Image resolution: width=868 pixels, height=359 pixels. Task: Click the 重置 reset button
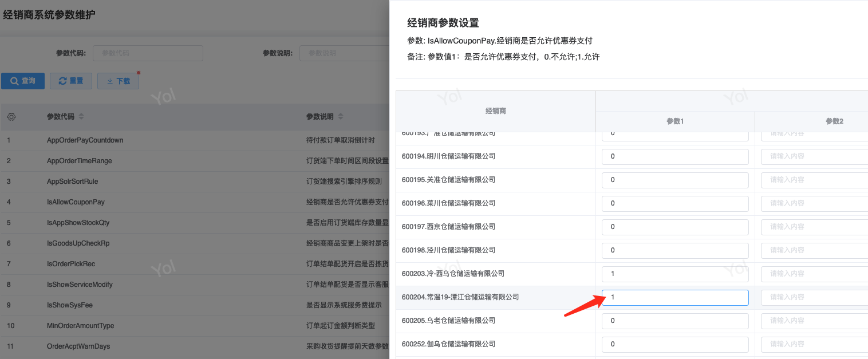(71, 81)
